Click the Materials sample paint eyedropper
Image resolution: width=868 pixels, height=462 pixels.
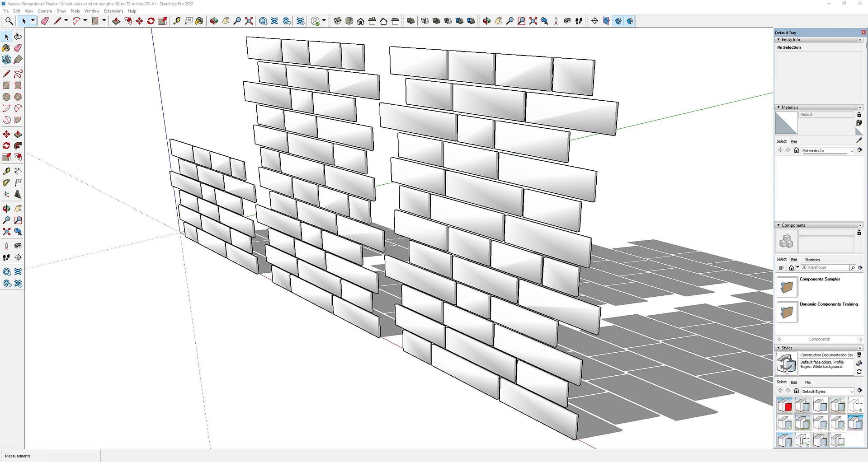(859, 140)
